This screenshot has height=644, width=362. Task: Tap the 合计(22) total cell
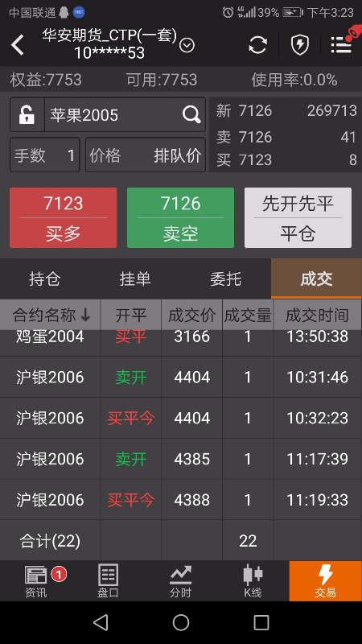point(50,540)
